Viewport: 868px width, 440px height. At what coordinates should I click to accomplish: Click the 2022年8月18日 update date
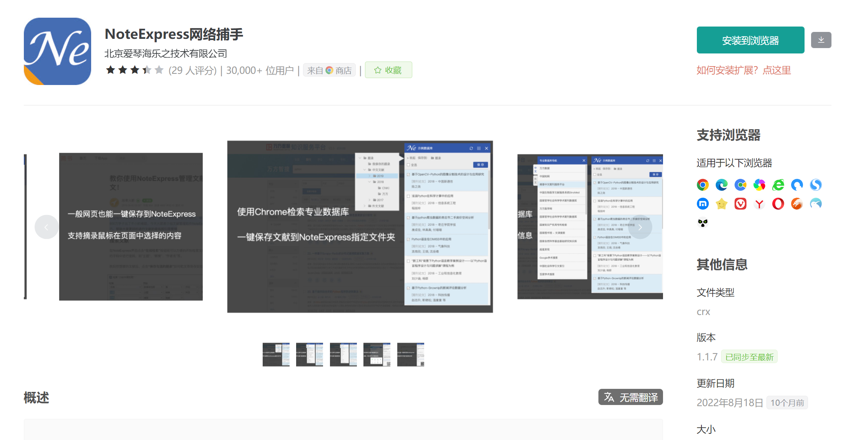(730, 403)
